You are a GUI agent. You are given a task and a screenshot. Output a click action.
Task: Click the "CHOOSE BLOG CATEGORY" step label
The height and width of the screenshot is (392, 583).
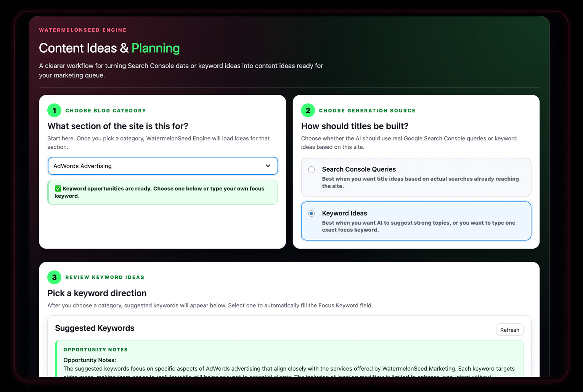pyautogui.click(x=106, y=111)
